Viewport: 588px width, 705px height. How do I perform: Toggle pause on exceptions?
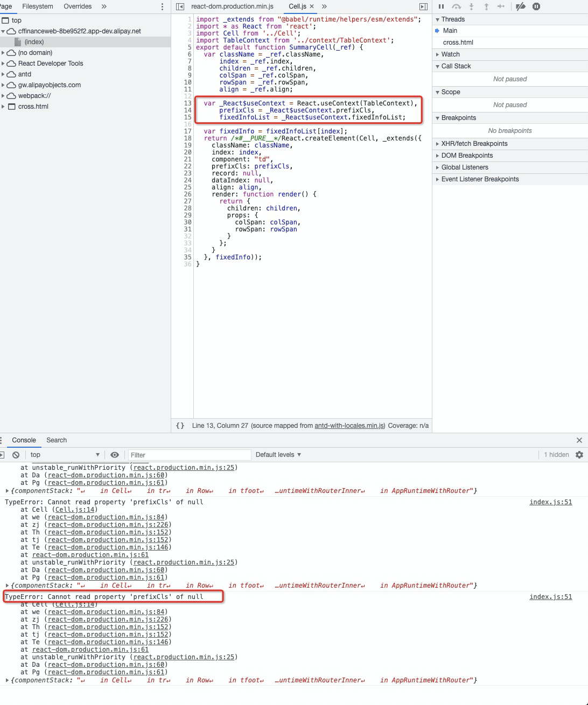[536, 6]
